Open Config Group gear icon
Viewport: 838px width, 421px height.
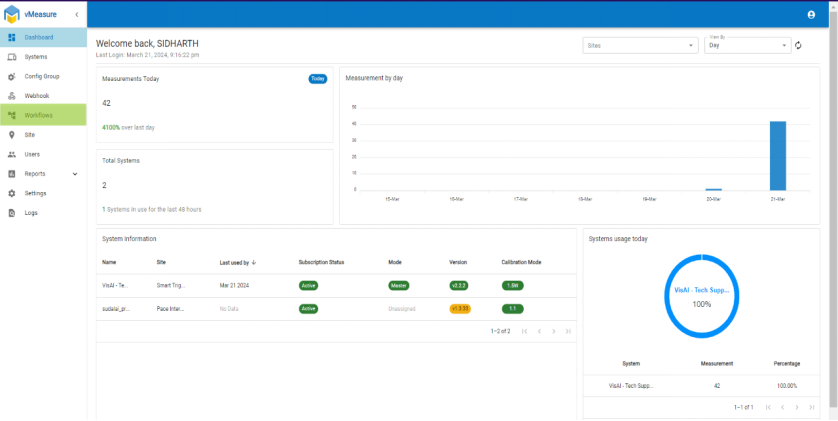(12, 76)
